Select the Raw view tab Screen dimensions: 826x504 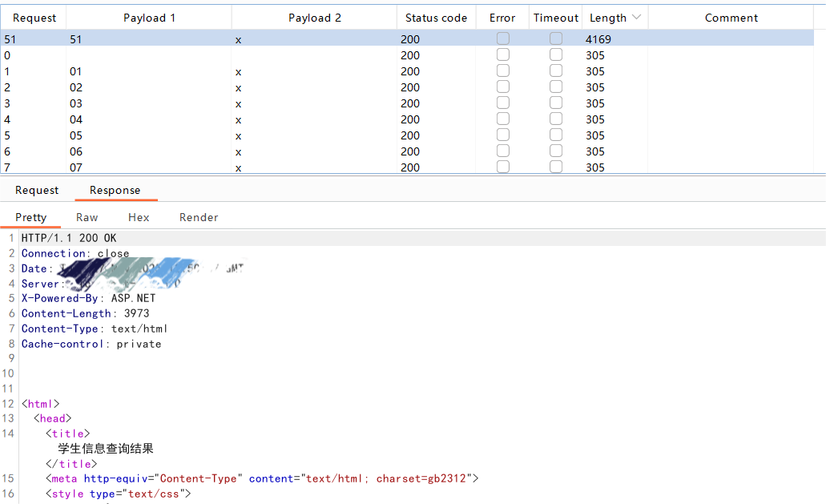click(x=87, y=217)
